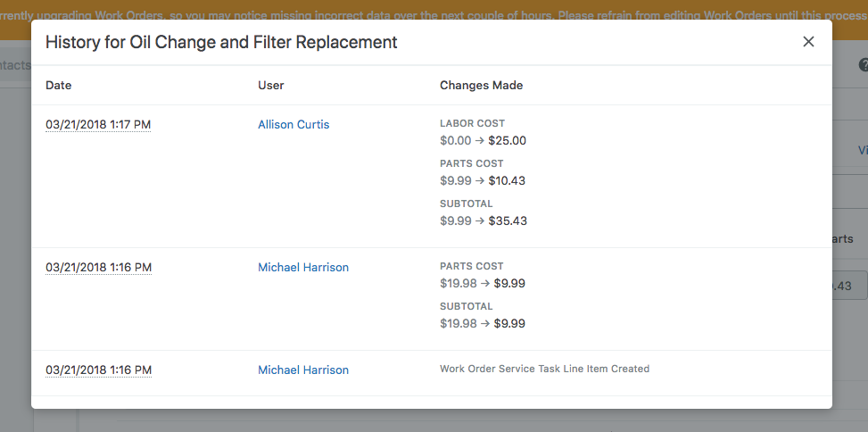Select the parts cost $19.98 to $9.99 change
868x432 pixels.
click(483, 284)
